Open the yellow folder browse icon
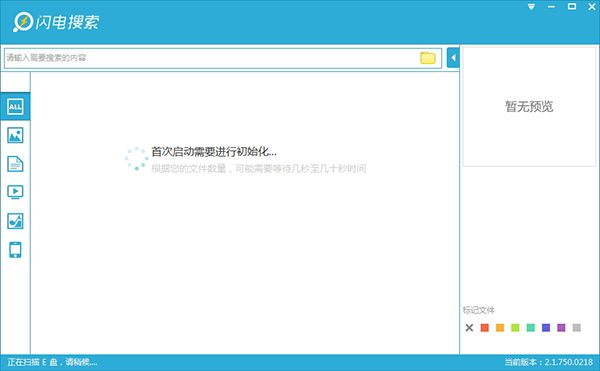Screen dimensions: 600x371 pos(428,58)
